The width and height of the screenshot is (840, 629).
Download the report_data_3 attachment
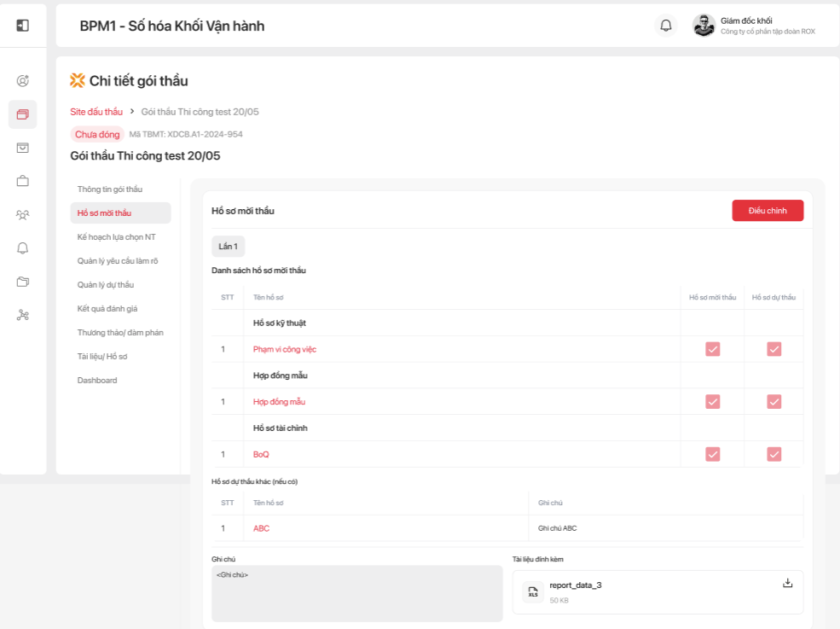click(787, 583)
